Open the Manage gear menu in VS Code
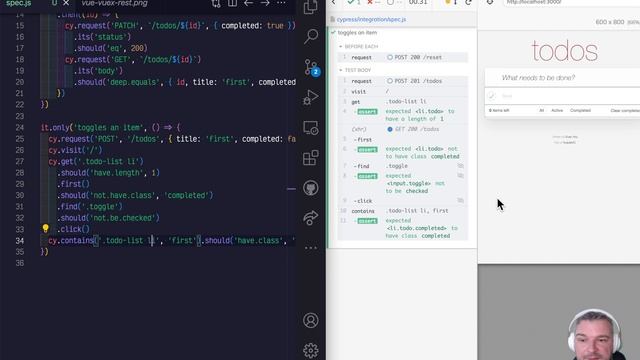Screen dimensions: 640x360 (311, 350)
